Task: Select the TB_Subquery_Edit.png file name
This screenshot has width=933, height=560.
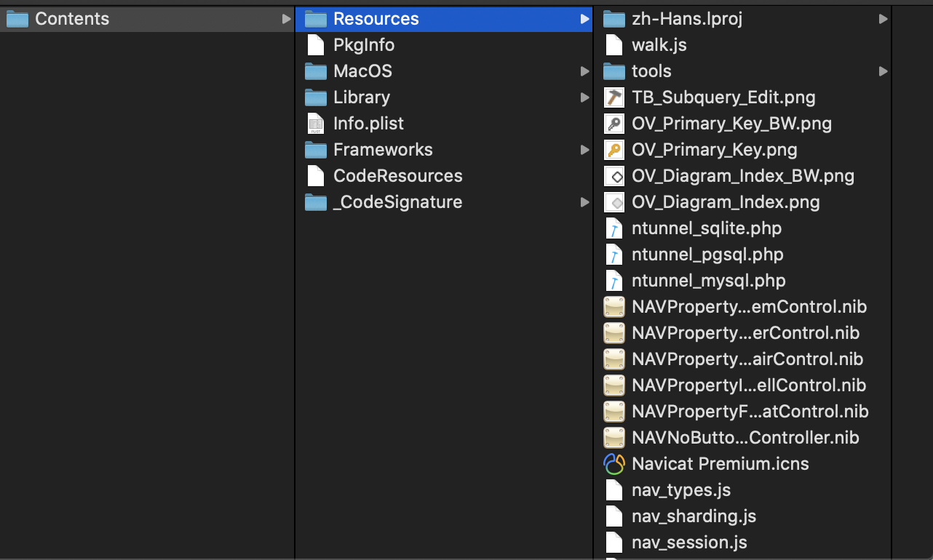Action: [x=723, y=97]
